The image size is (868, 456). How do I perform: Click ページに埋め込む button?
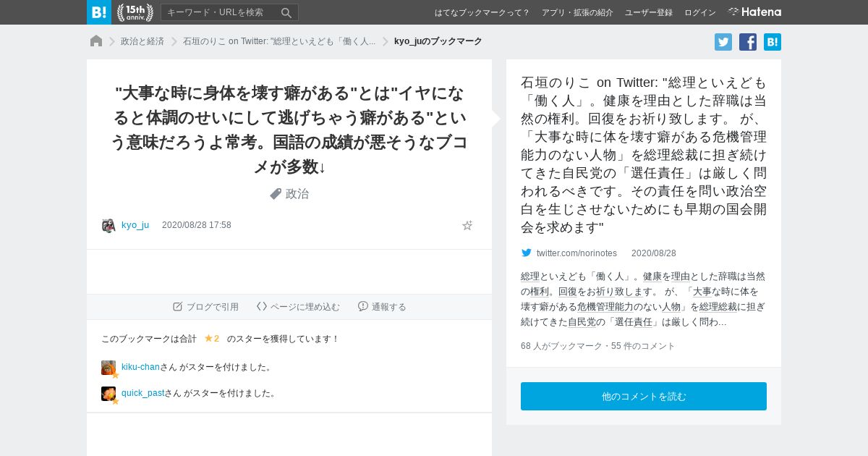pos(298,307)
